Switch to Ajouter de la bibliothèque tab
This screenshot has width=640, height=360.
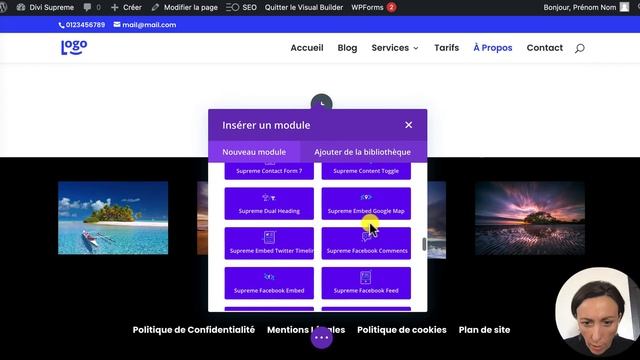362,152
